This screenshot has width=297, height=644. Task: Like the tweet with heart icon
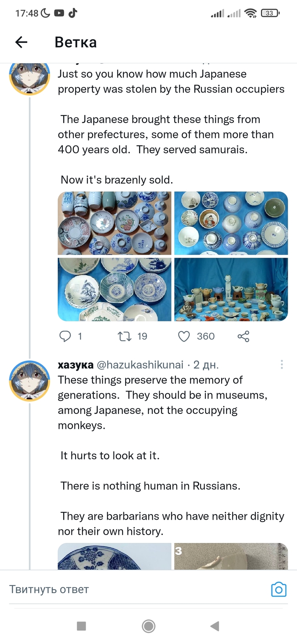pyautogui.click(x=184, y=336)
